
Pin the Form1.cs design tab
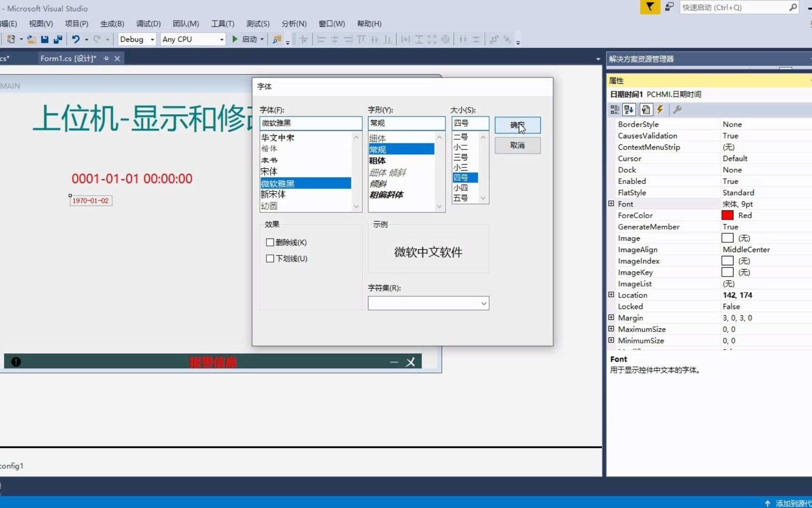point(106,58)
